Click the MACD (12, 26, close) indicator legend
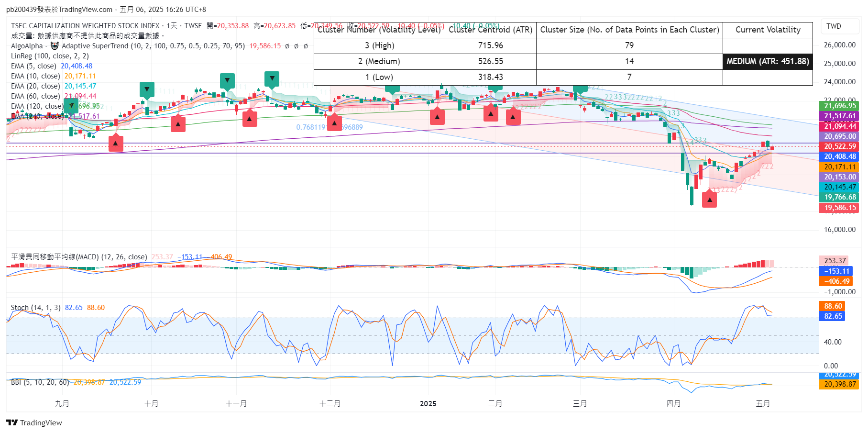 point(79,257)
